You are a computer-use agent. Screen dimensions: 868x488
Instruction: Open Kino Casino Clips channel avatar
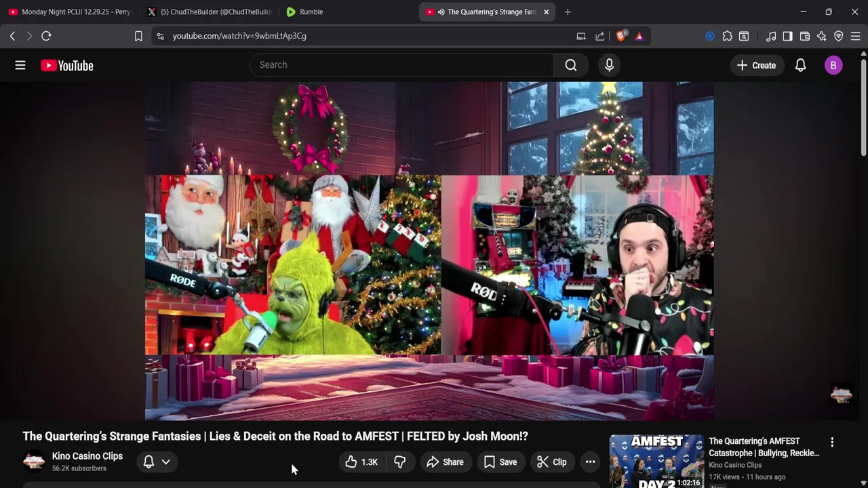34,462
